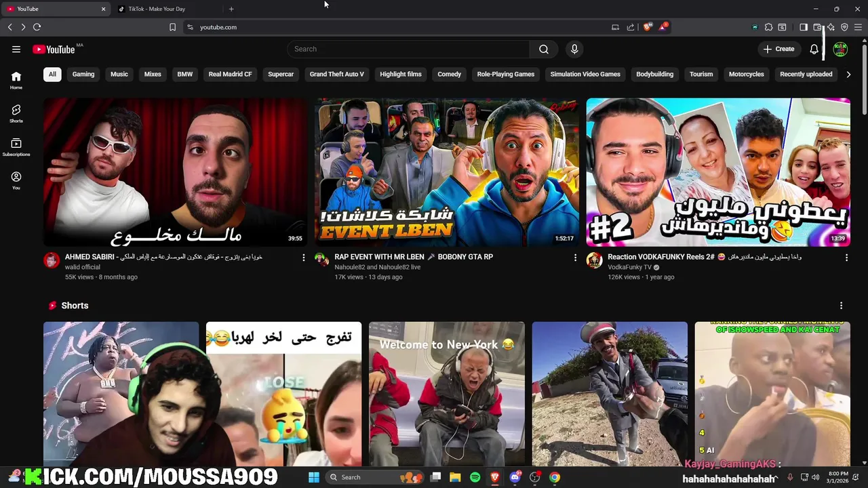Viewport: 868px width, 488px height.
Task: Open Spotify from the taskbar
Action: [x=475, y=477]
